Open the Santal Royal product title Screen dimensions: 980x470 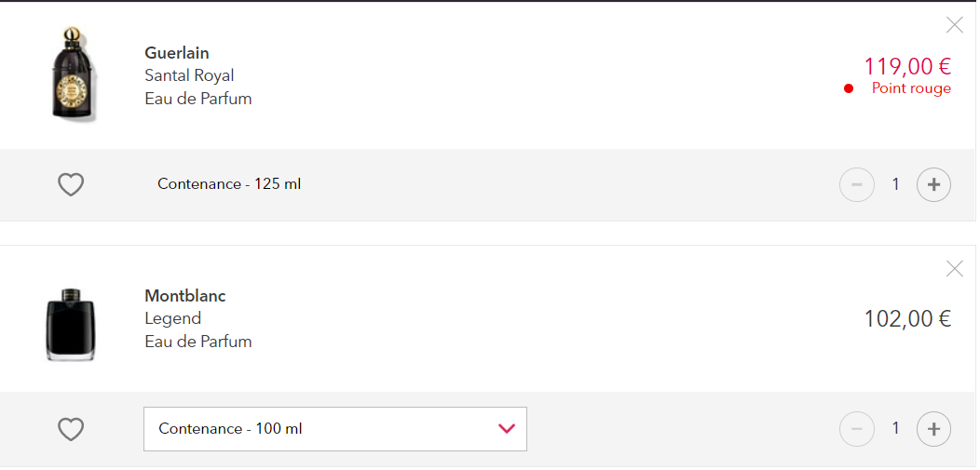[x=189, y=75]
